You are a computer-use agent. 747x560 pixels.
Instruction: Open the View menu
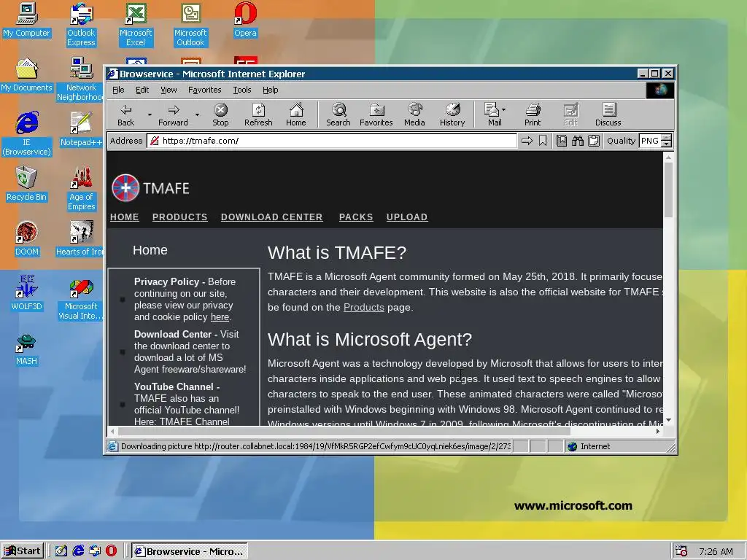[169, 90]
